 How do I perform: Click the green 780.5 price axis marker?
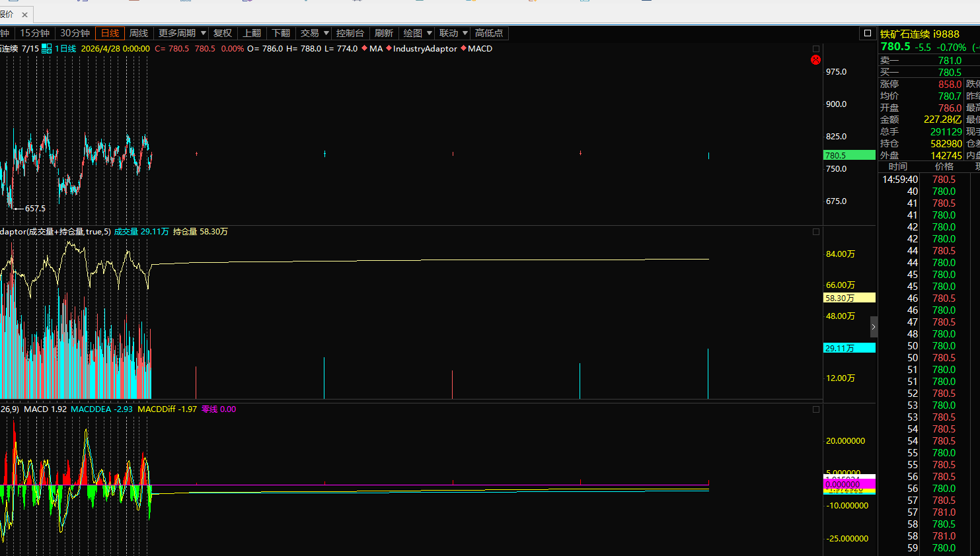pos(849,155)
